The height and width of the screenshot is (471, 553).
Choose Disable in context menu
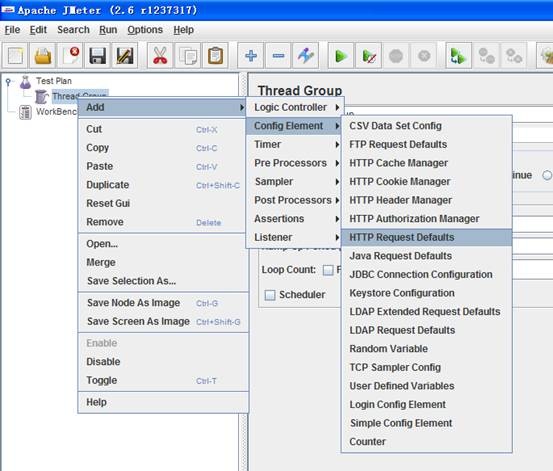162,362
